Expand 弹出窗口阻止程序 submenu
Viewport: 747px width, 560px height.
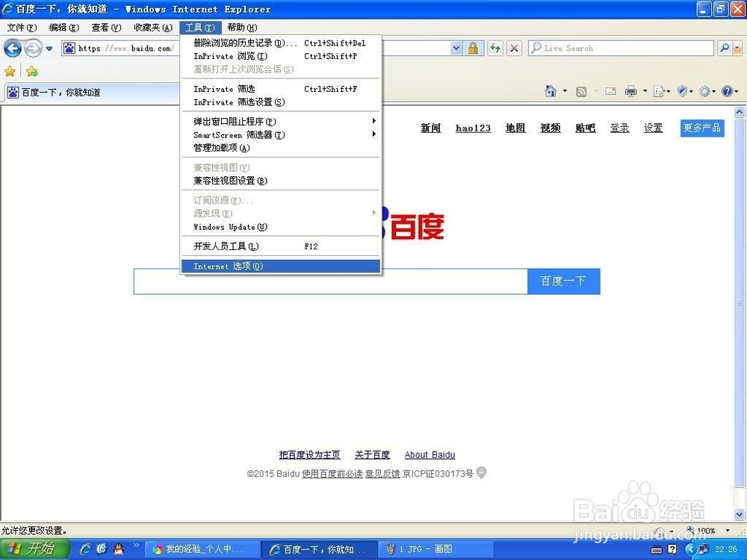pyautogui.click(x=281, y=122)
